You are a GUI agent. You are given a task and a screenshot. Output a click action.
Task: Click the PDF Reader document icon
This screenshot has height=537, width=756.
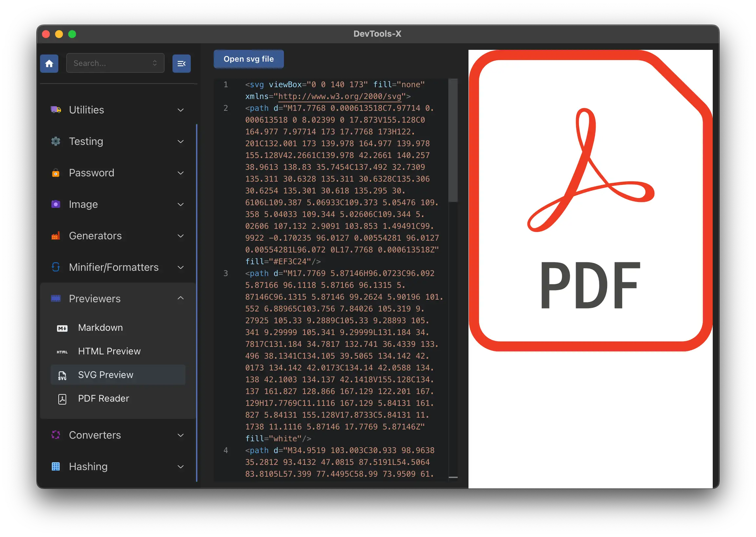(x=62, y=399)
